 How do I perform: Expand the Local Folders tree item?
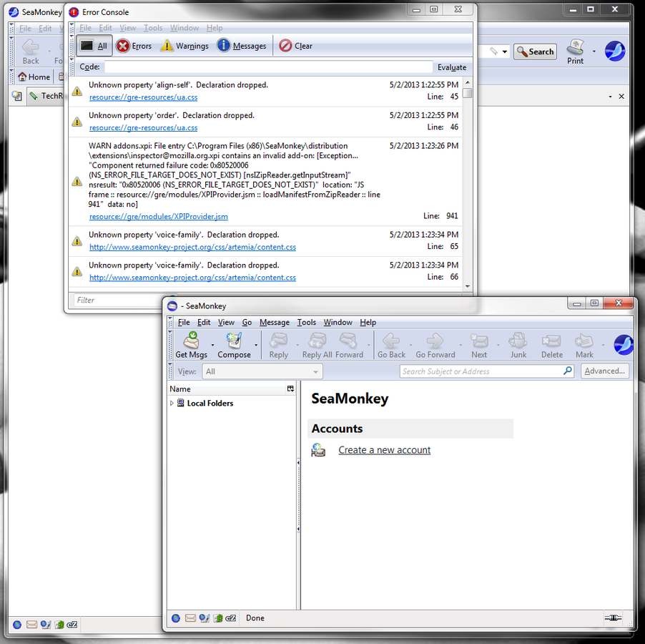point(172,404)
